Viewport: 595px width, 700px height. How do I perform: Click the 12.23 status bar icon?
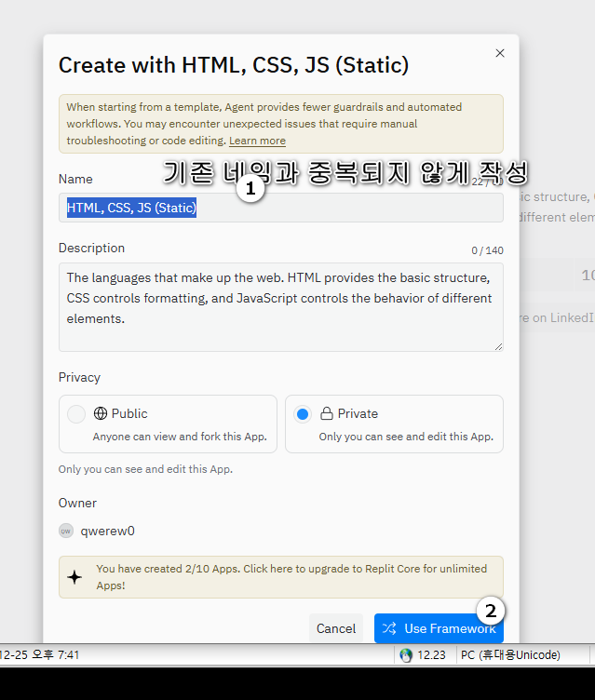pyautogui.click(x=406, y=654)
